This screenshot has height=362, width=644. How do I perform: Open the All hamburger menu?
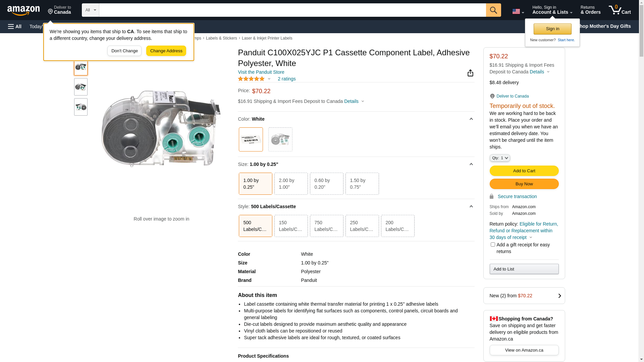(x=15, y=26)
